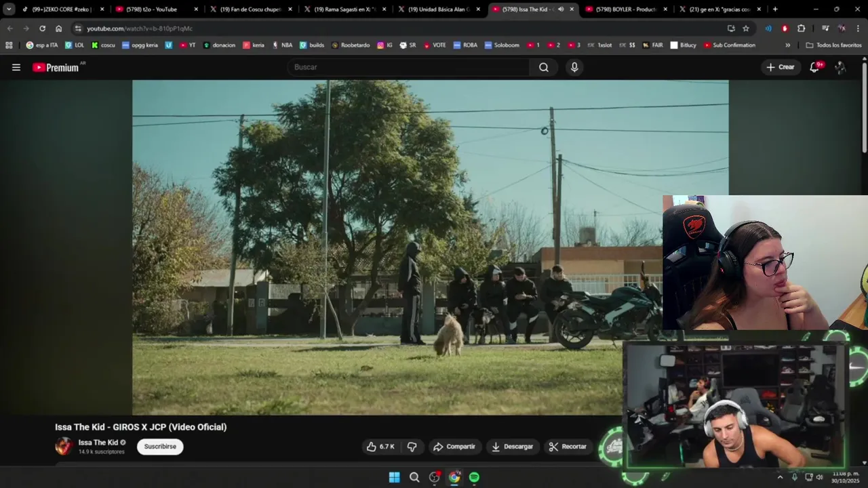868x488 pixels.
Task: Like the video showing 6.7 K
Action: [x=380, y=447]
